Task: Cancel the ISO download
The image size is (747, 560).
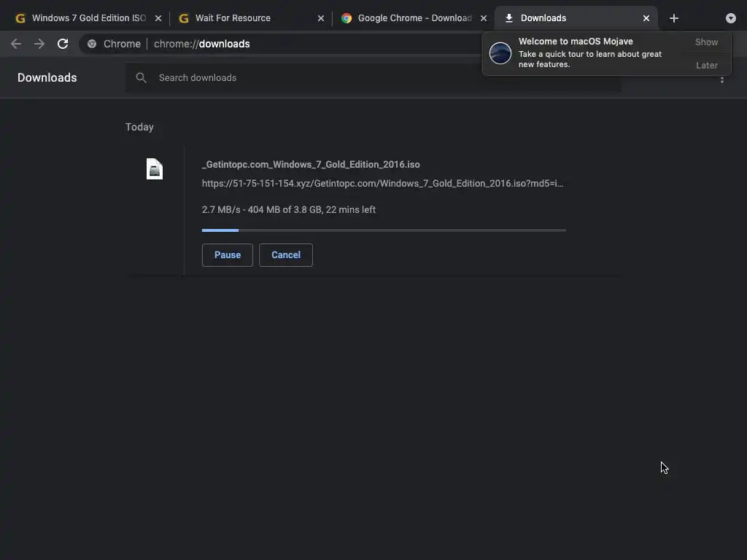Action: point(286,254)
